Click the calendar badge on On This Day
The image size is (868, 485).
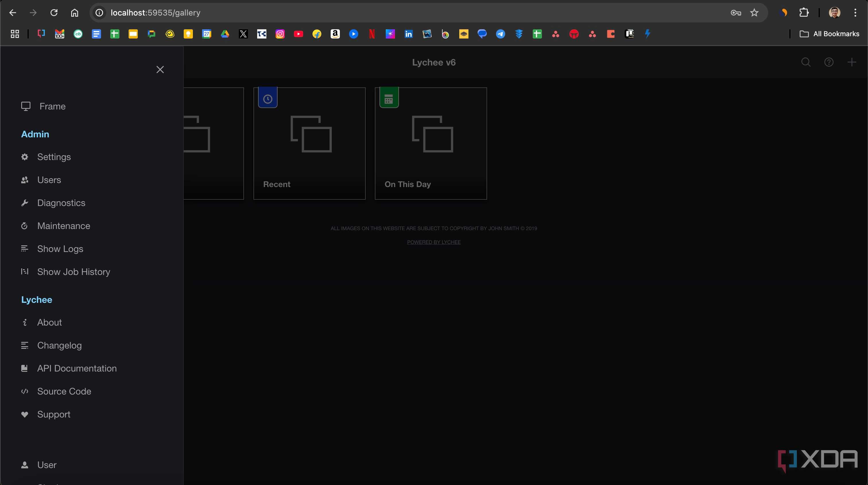point(389,98)
